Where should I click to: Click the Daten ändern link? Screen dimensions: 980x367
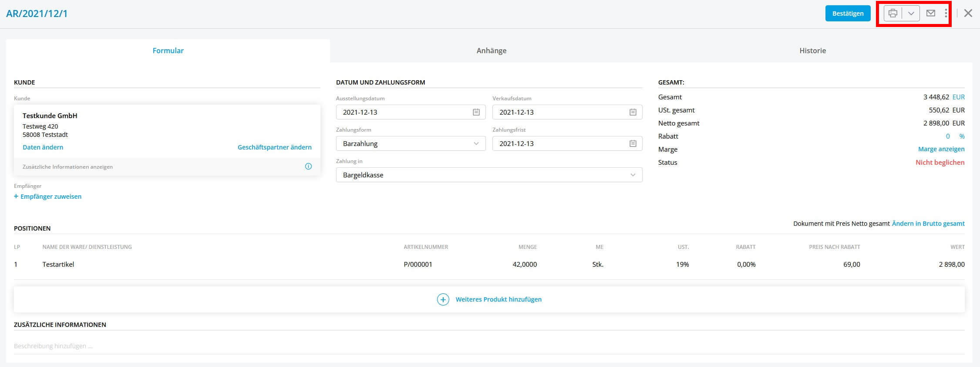pos(43,147)
